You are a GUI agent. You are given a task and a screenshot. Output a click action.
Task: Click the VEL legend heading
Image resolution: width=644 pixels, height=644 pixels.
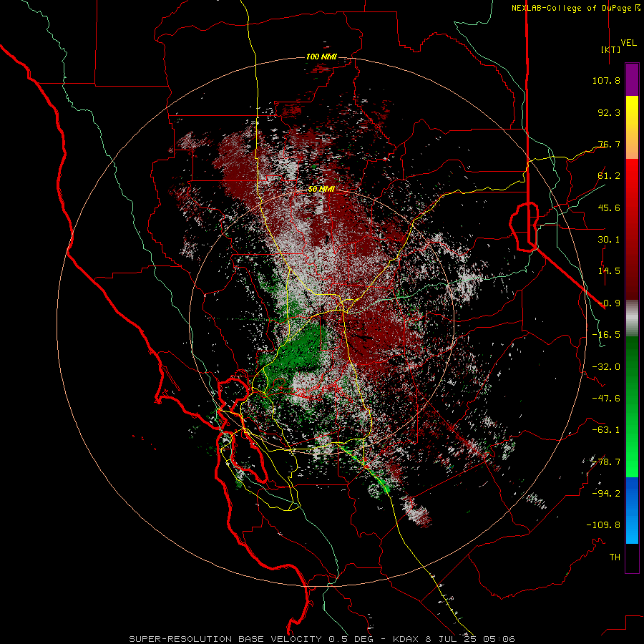[628, 43]
